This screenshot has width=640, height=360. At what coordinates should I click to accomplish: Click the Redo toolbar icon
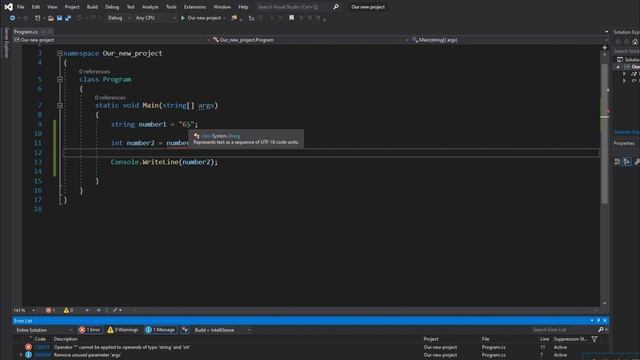pos(93,18)
